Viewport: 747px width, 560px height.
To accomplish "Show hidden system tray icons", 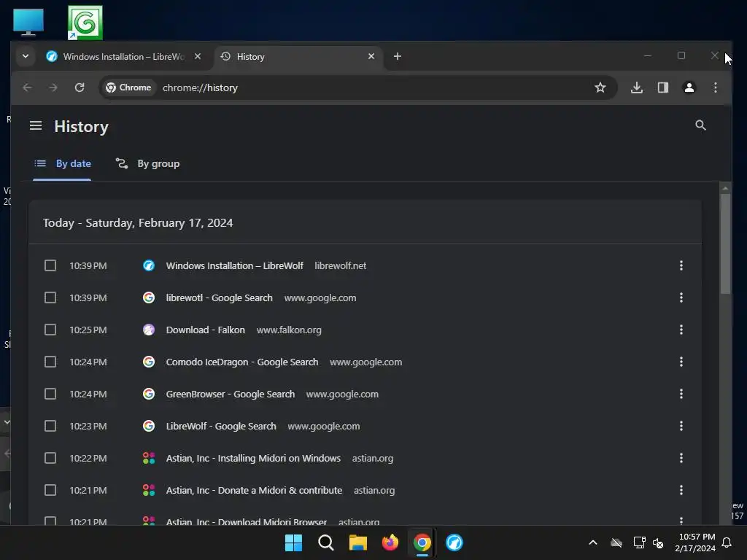I will pyautogui.click(x=593, y=542).
